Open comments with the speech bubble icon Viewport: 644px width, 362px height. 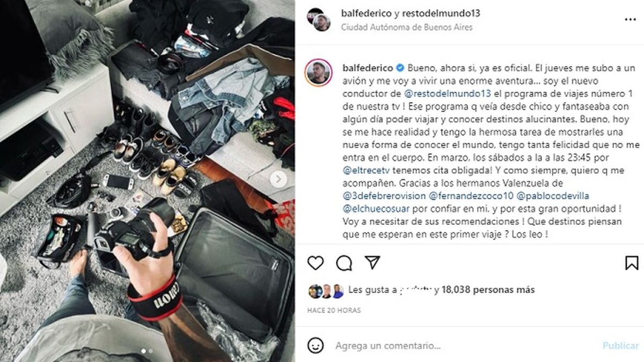pyautogui.click(x=344, y=263)
